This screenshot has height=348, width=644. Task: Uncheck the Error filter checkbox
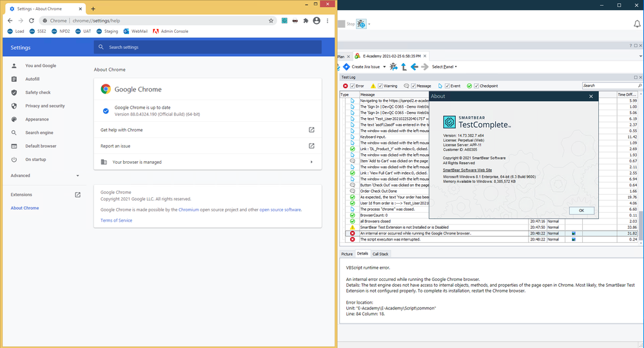[353, 86]
